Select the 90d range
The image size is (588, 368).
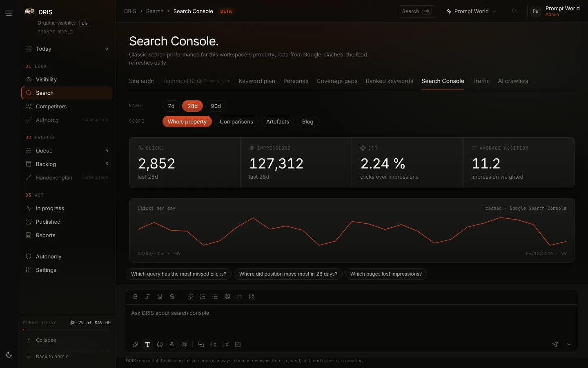(x=216, y=106)
